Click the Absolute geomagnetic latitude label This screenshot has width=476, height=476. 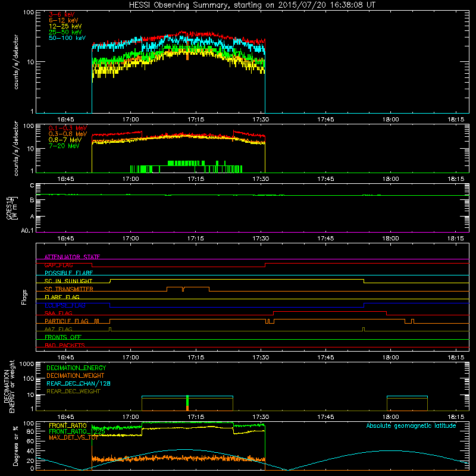tap(411, 426)
